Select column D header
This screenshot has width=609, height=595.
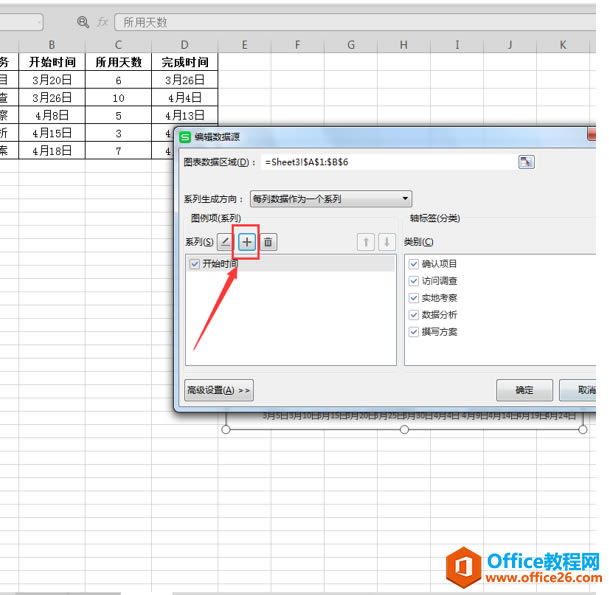tap(185, 45)
